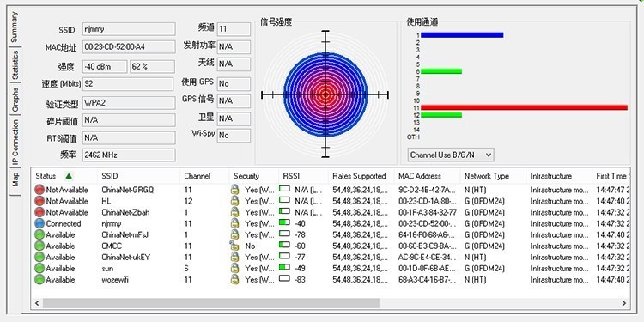The width and height of the screenshot is (644, 322).
Task: Click the blue channel 1 usage bar
Action: 462,35
